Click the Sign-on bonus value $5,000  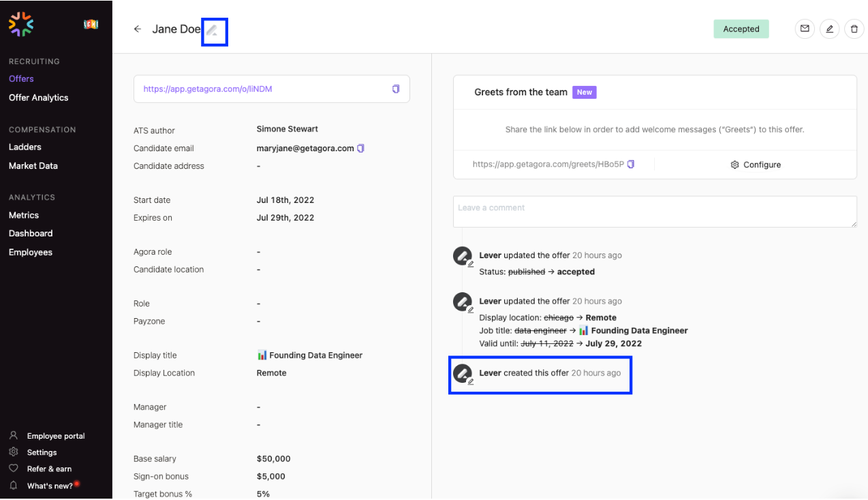pyautogui.click(x=271, y=476)
